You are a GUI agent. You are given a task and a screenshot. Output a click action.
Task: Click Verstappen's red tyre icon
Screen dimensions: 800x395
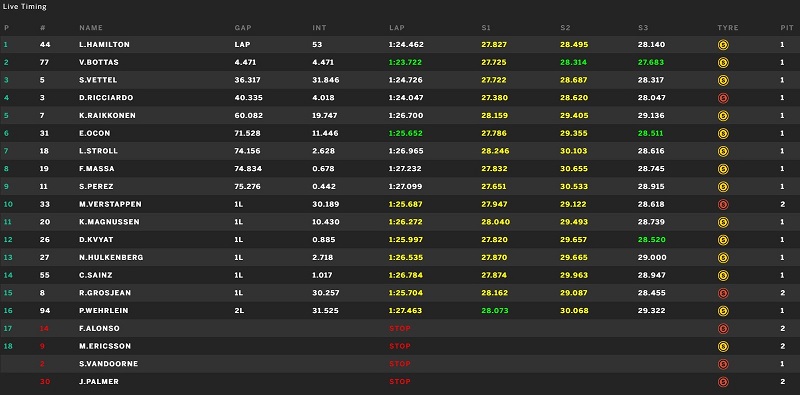(x=723, y=205)
